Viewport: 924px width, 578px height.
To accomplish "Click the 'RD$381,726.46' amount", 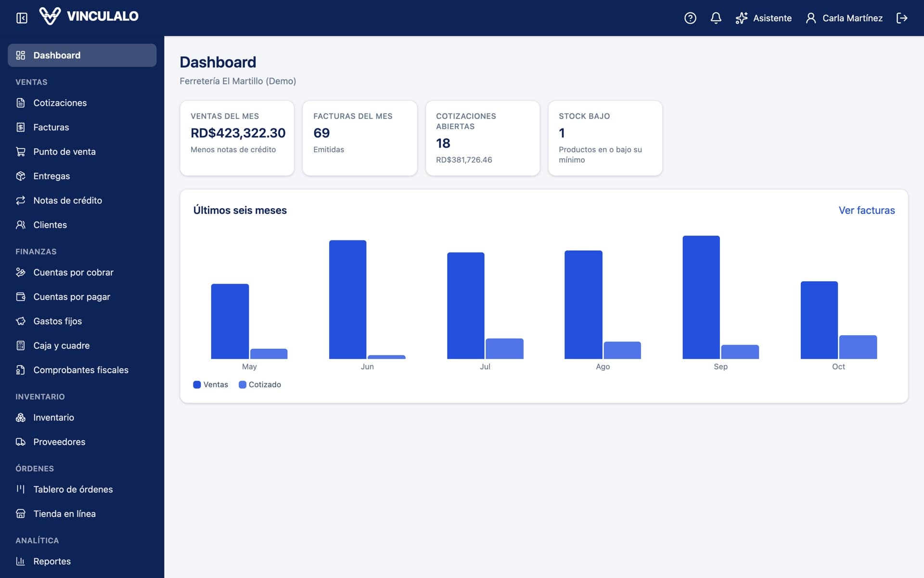I will (x=464, y=160).
